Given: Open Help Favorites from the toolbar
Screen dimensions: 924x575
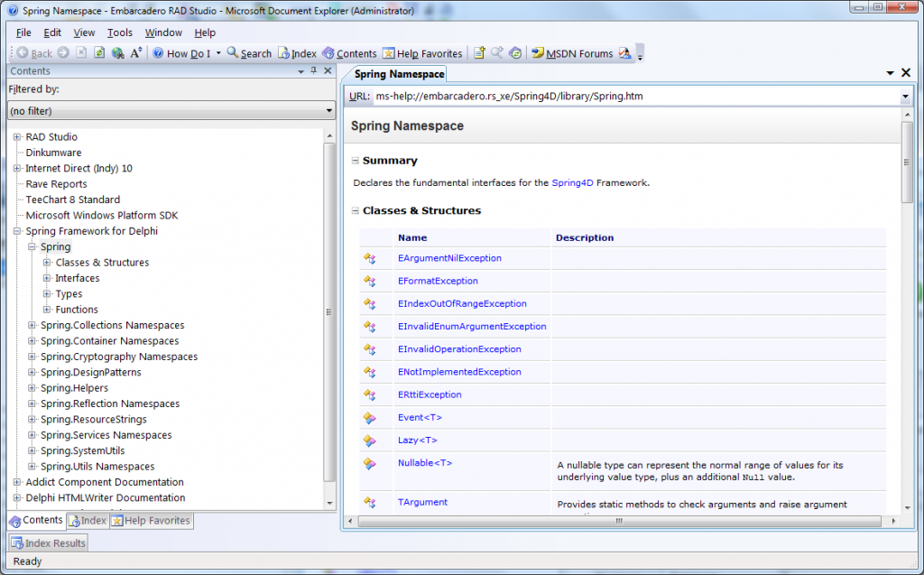Looking at the screenshot, I should [420, 52].
